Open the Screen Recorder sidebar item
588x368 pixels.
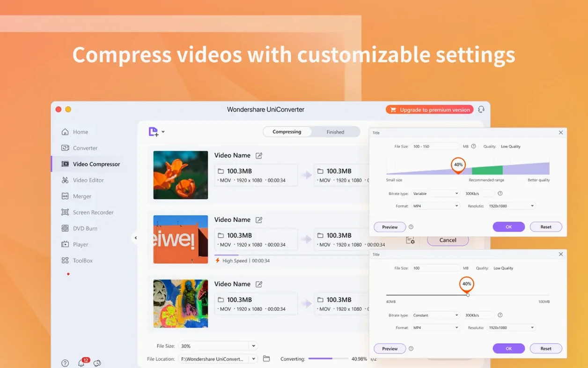click(x=88, y=212)
